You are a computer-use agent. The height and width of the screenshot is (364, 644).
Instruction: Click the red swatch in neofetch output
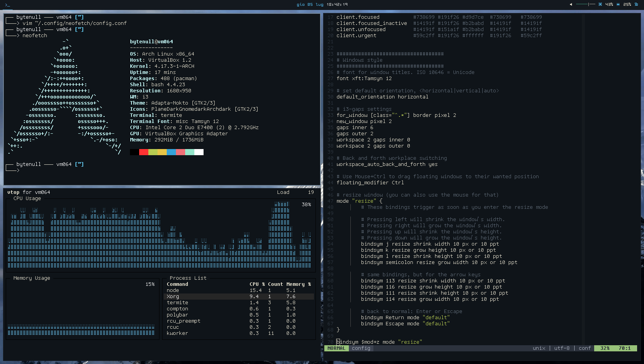[x=144, y=152]
